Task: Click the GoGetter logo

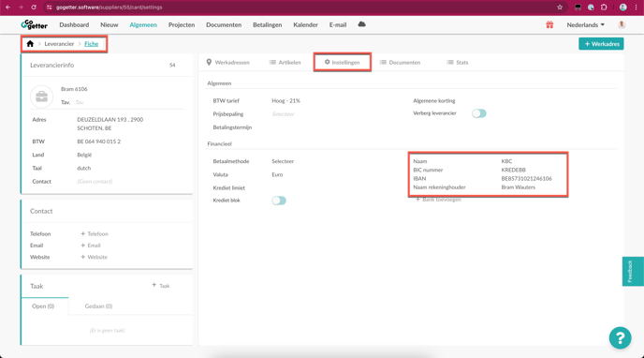Action: click(34, 24)
